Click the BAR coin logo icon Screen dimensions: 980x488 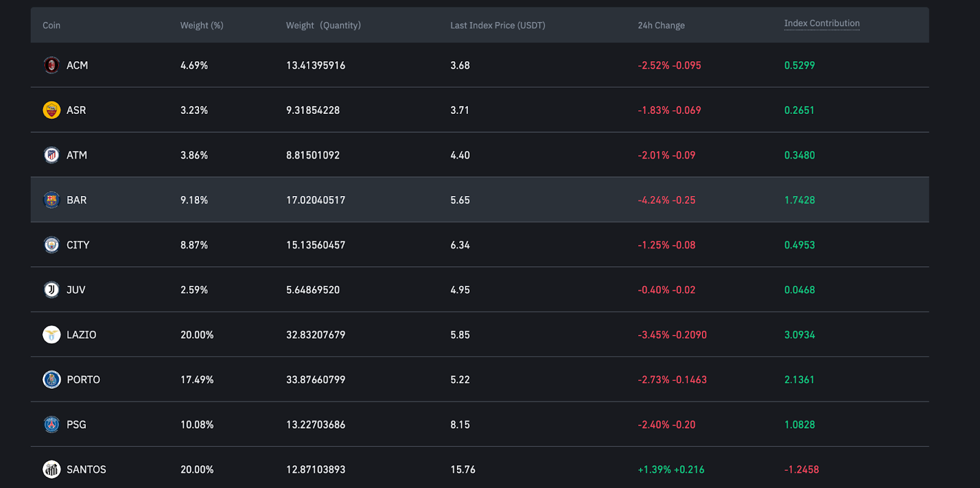click(x=51, y=200)
